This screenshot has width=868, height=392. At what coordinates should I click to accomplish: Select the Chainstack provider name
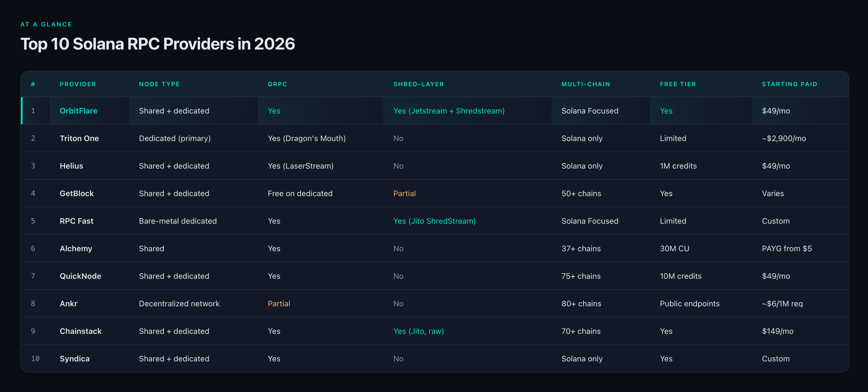click(x=81, y=331)
